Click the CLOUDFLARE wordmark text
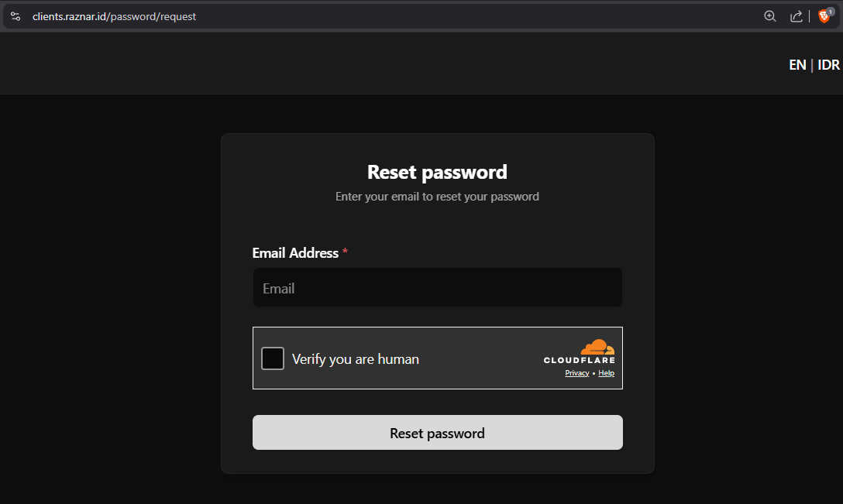The height and width of the screenshot is (504, 843). [579, 360]
